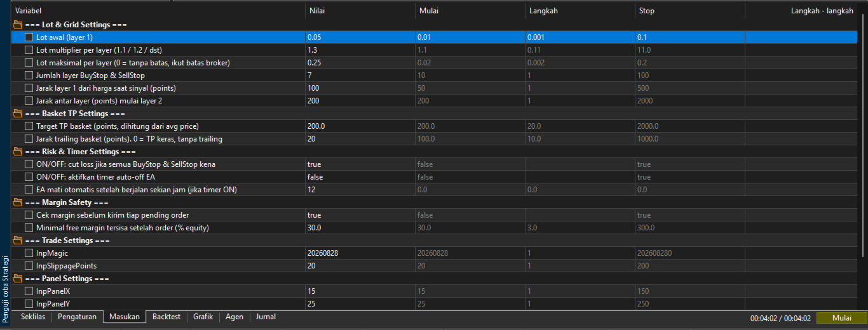
Task: Click the Mulai start button
Action: (x=841, y=318)
